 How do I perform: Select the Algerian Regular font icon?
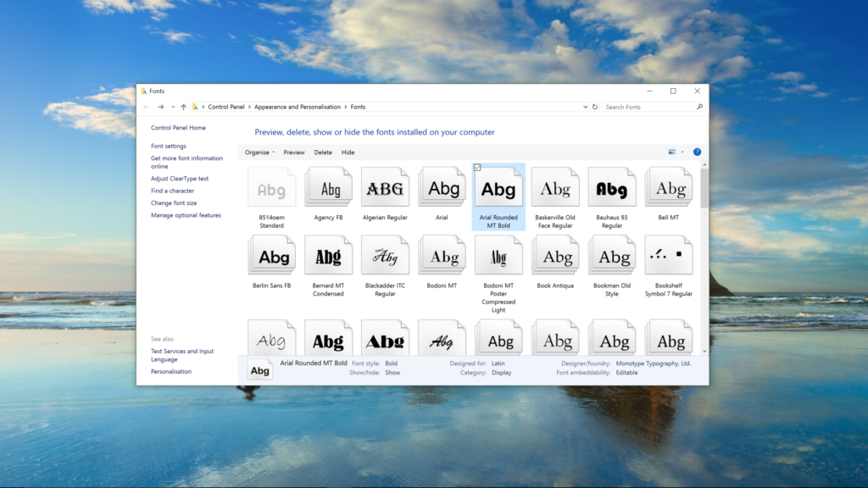[x=385, y=186]
